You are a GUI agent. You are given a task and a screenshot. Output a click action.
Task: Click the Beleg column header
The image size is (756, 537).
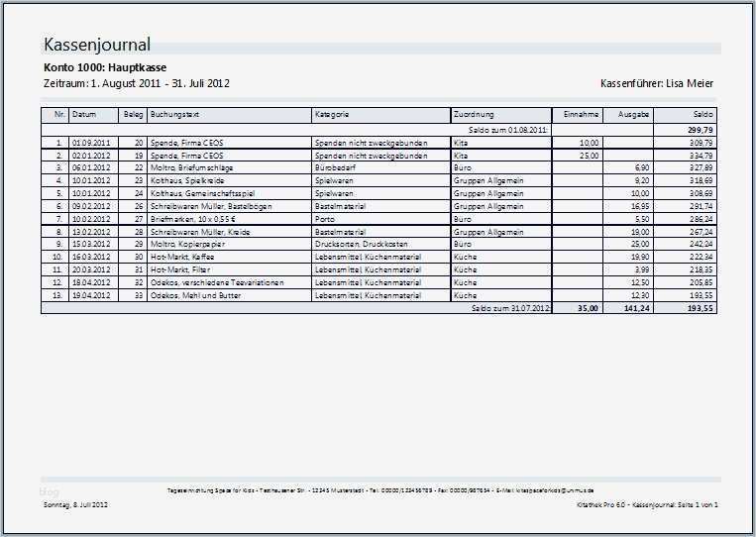pyautogui.click(x=133, y=115)
